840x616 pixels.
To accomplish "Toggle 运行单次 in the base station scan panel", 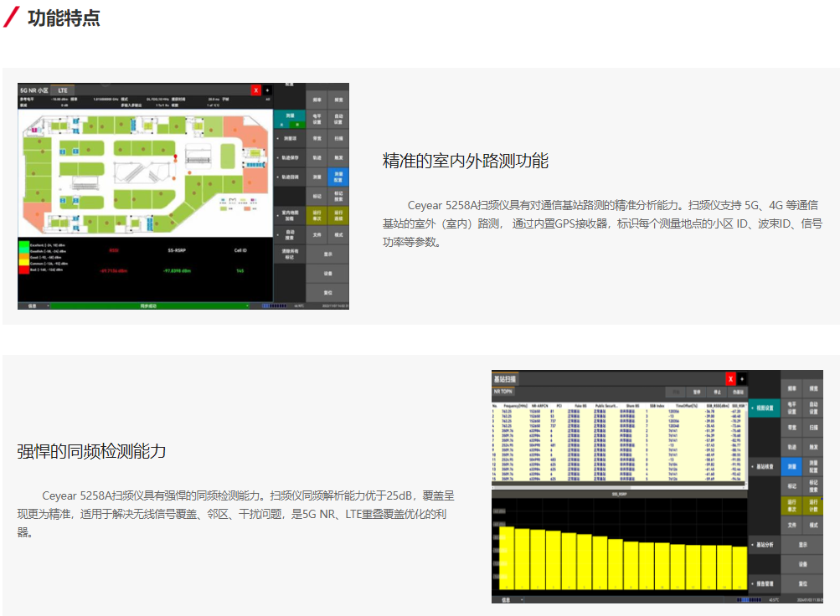I will tap(791, 505).
